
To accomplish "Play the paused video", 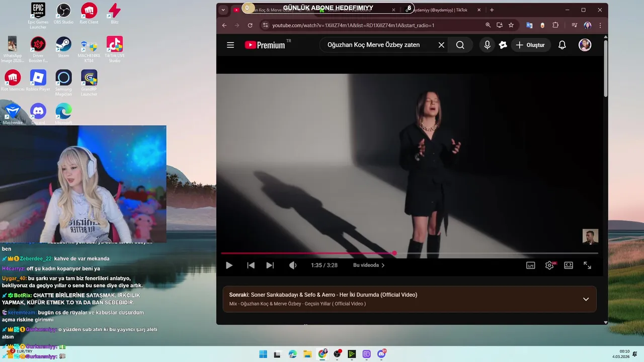I will point(229,265).
